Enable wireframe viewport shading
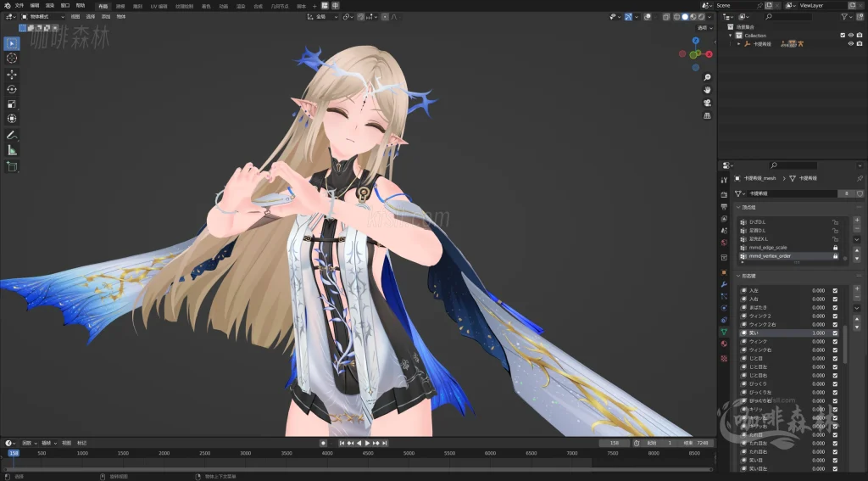This screenshot has width=868, height=481. 676,17
